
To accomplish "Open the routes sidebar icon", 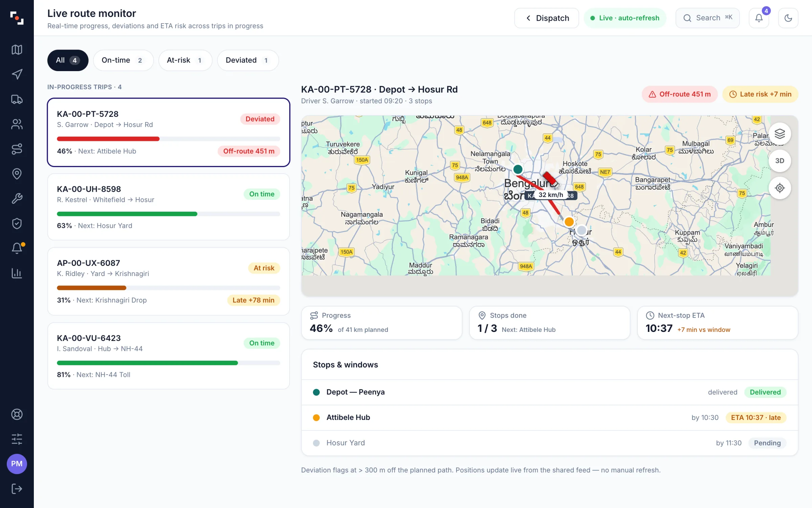I will coord(17,149).
